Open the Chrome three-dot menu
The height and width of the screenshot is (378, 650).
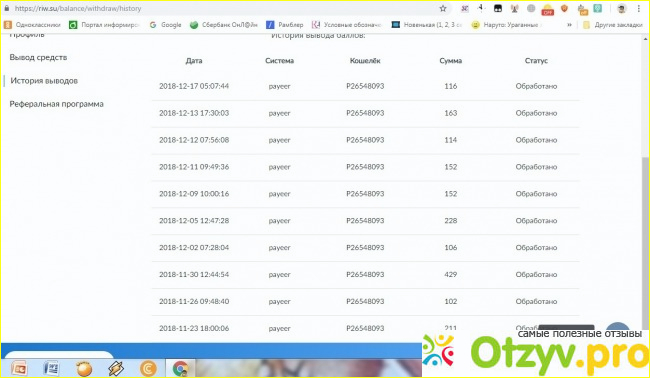point(639,8)
